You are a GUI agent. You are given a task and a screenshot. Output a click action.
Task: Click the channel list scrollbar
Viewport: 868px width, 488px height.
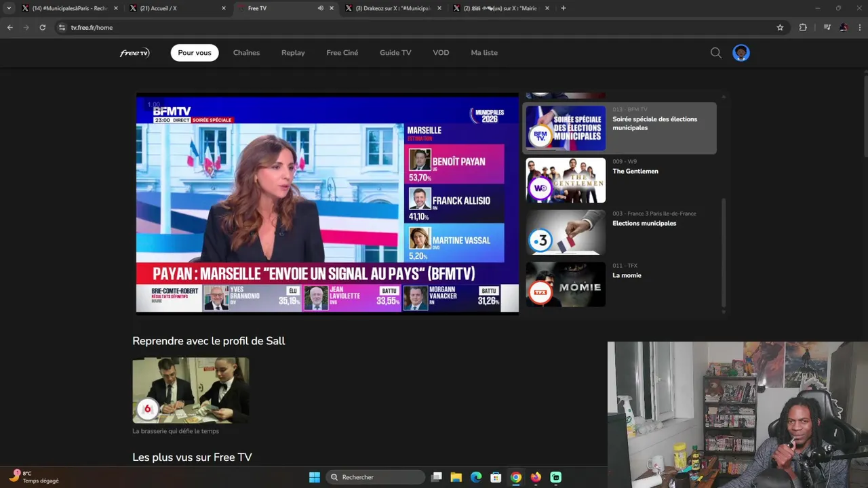pos(724,252)
